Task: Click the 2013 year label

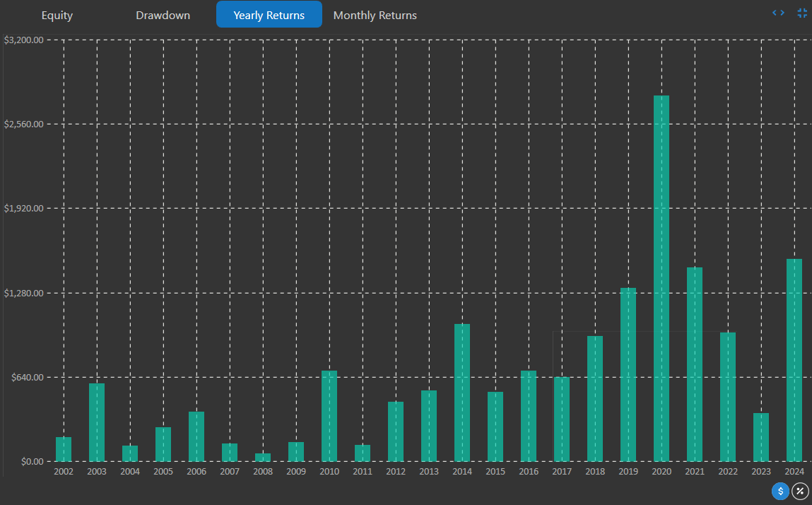Action: tap(429, 471)
